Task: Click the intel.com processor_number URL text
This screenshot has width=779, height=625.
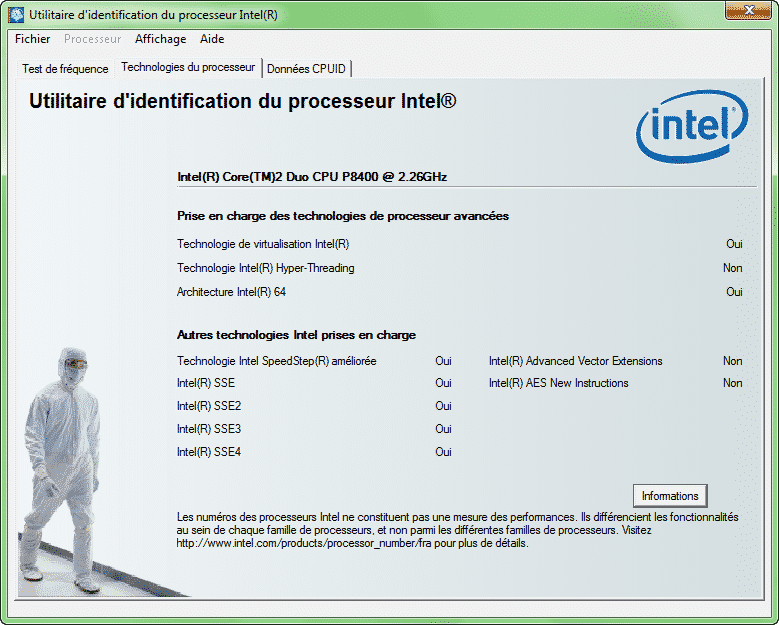Action: [x=304, y=544]
